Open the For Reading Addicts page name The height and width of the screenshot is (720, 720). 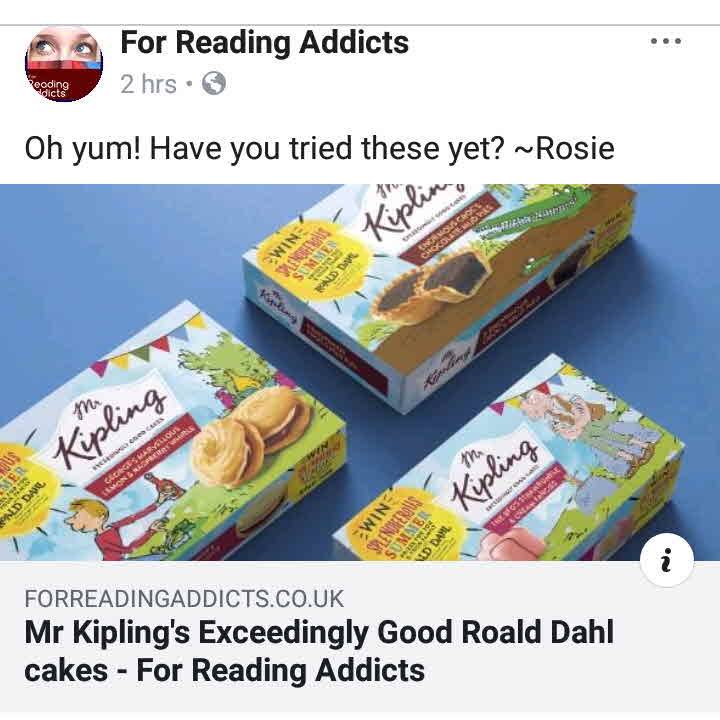[x=264, y=42]
